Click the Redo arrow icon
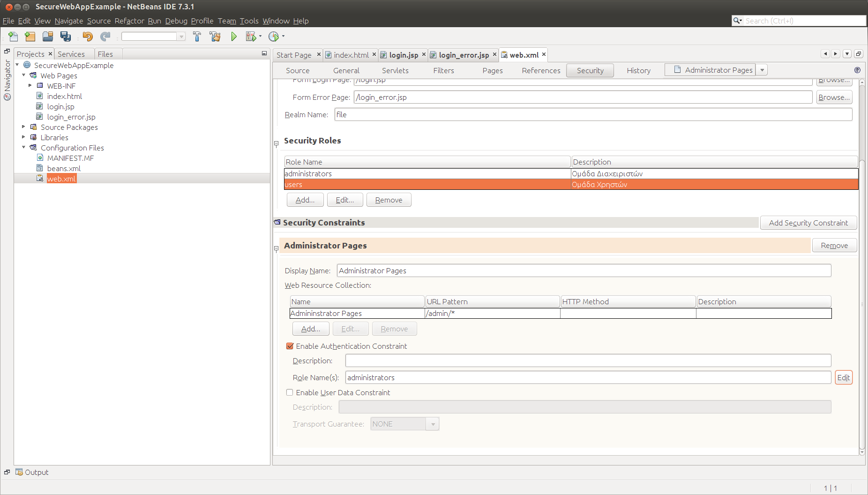 click(x=105, y=37)
